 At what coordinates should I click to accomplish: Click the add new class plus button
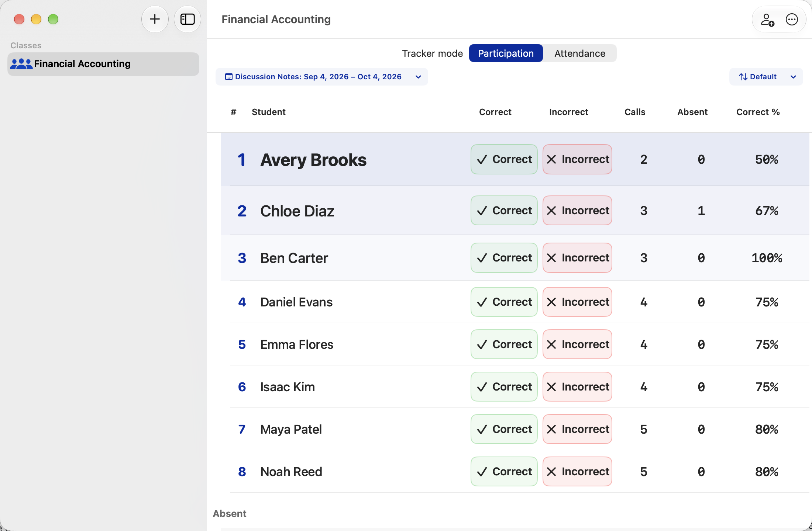click(x=155, y=19)
